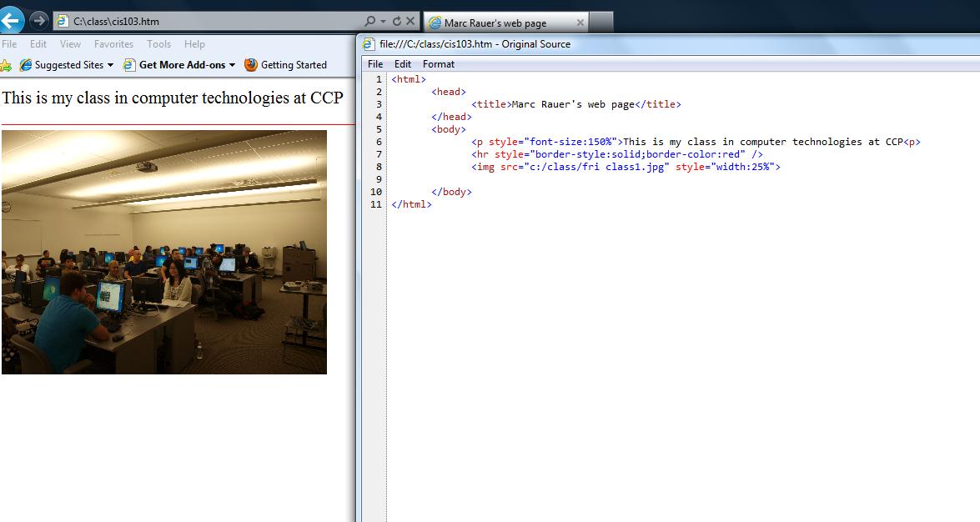Open the browser View menu
The height and width of the screenshot is (522, 980).
pyautogui.click(x=70, y=43)
